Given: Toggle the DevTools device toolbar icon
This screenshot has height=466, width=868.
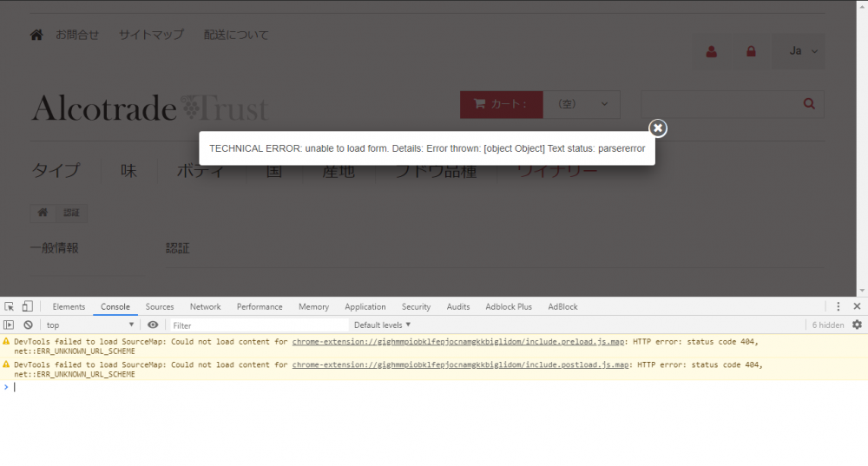Looking at the screenshot, I should pos(27,306).
